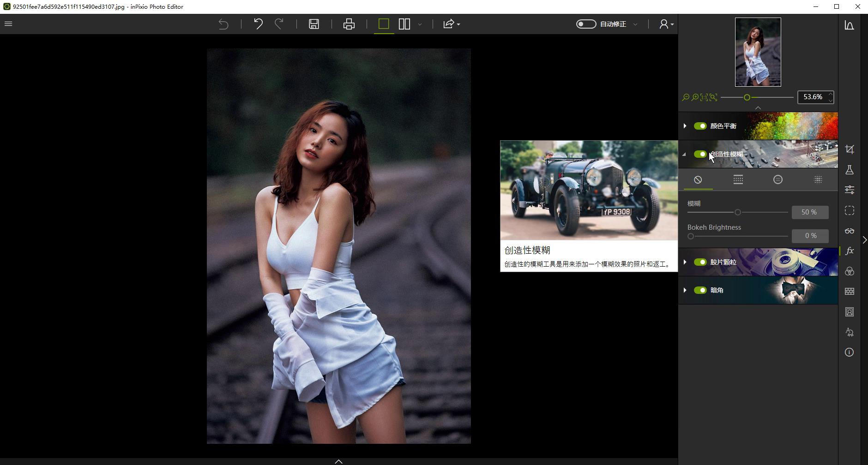868x465 pixels.
Task: Open the brick wall texture tool
Action: pos(850,292)
